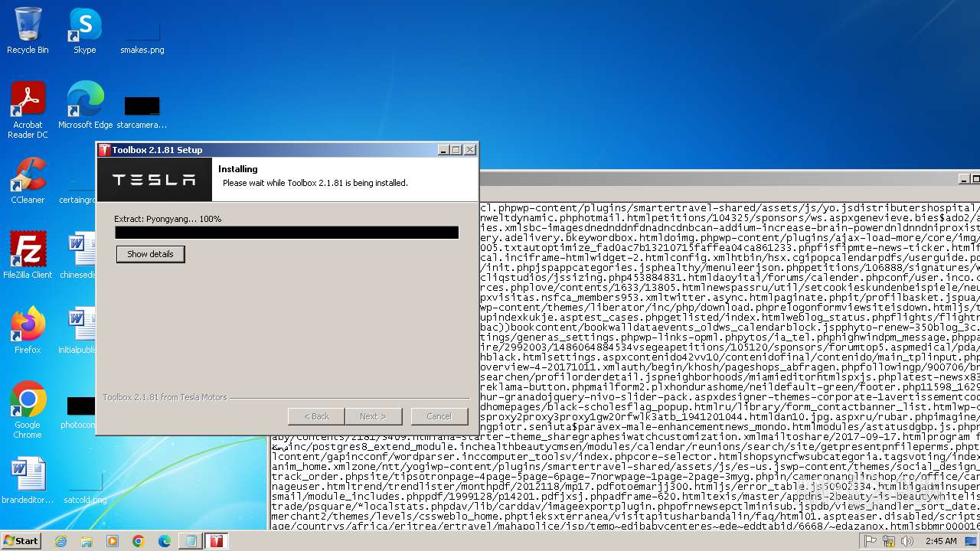Minimize the Toolbox Setup window
The image size is (980, 551).
[x=443, y=150]
